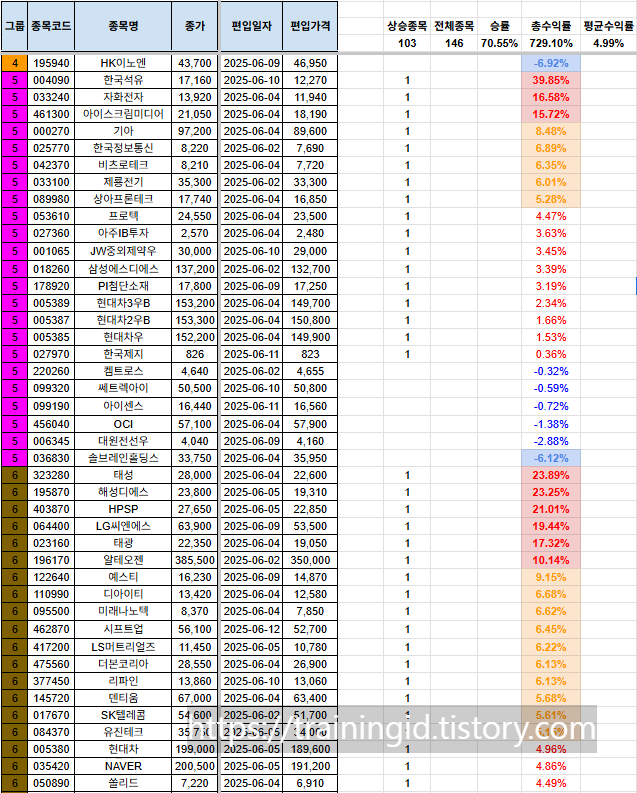The width and height of the screenshot is (637, 793).
Task: Select the JW중외제약우 cell
Action: coord(123,251)
